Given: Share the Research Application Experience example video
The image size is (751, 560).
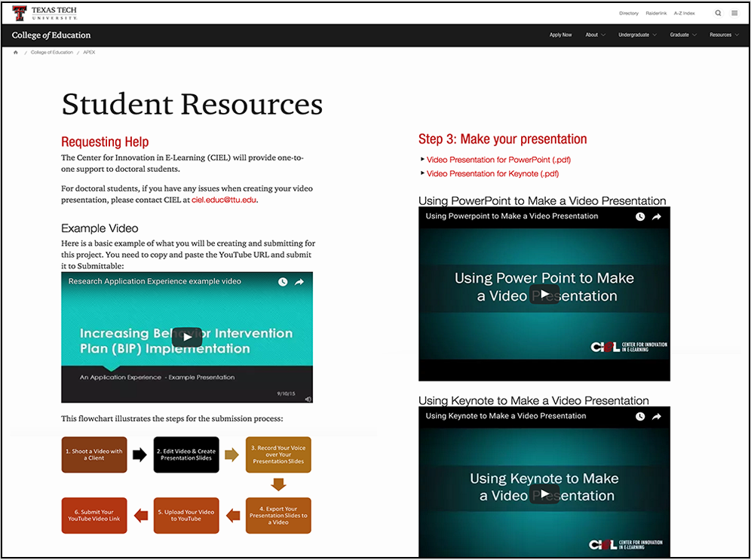Looking at the screenshot, I should click(299, 282).
